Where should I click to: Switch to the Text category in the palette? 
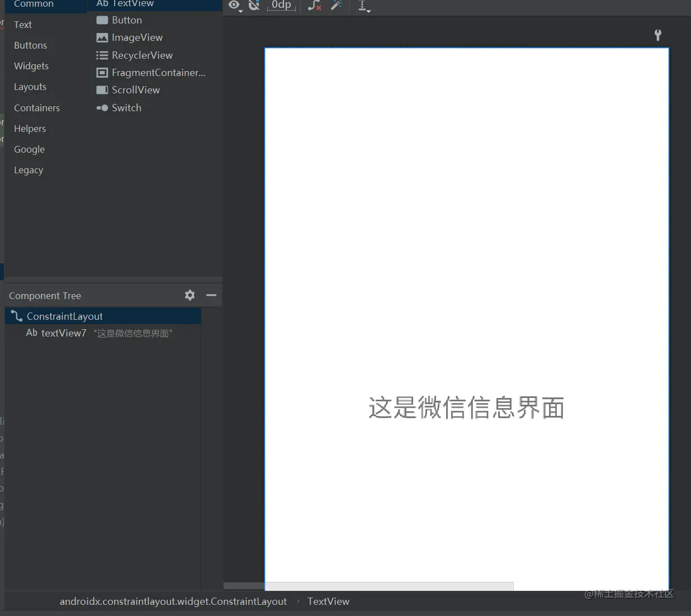click(x=22, y=24)
